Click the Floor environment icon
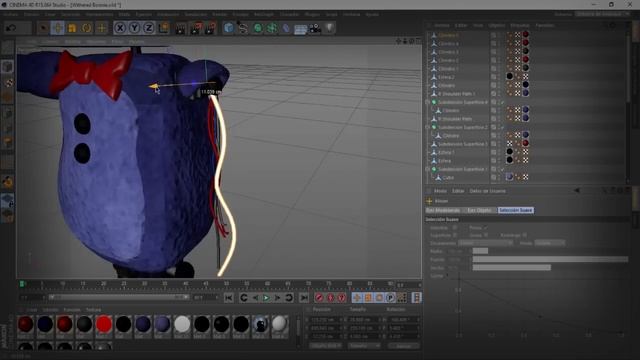The width and height of the screenshot is (640, 360). pyautogui.click(x=300, y=28)
